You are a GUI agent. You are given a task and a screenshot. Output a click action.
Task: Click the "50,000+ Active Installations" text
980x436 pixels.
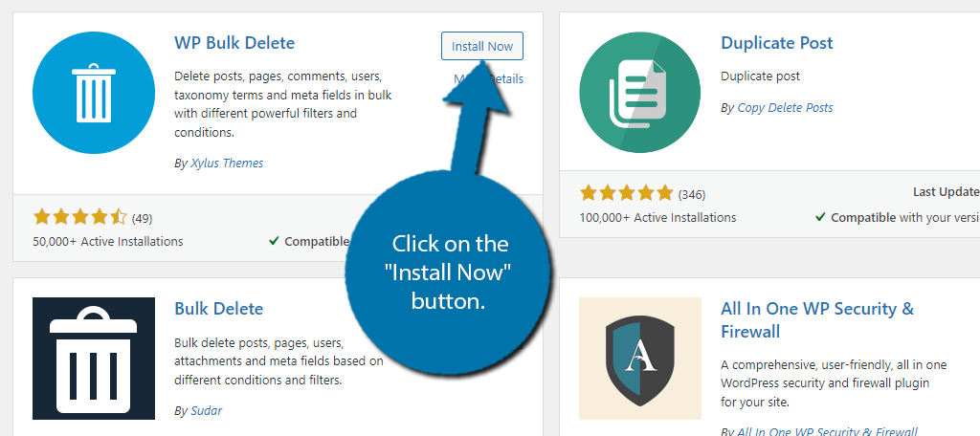pyautogui.click(x=108, y=241)
